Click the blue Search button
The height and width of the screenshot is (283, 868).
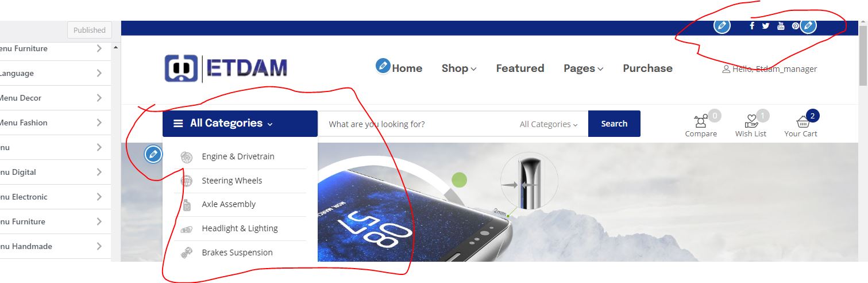coord(614,124)
